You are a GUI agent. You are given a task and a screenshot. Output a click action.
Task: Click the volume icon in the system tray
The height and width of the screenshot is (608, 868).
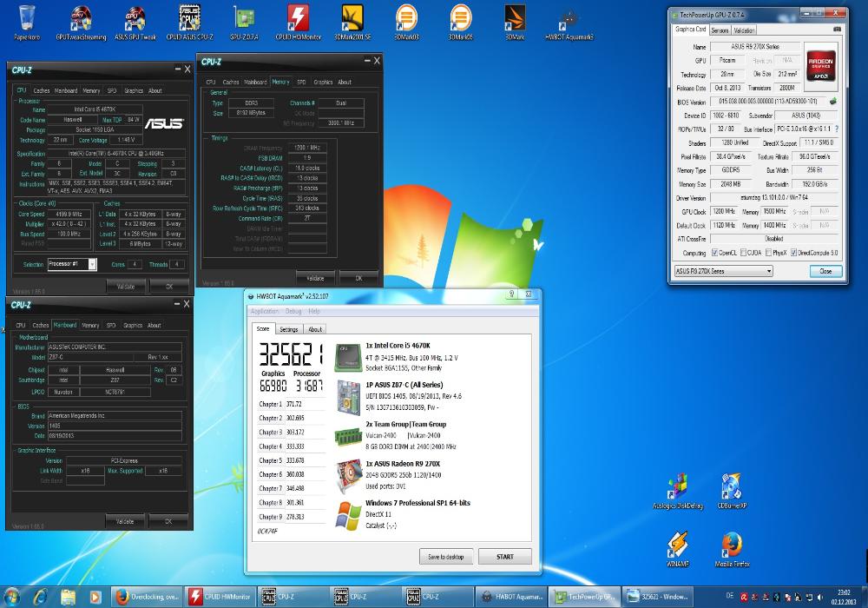(820, 598)
